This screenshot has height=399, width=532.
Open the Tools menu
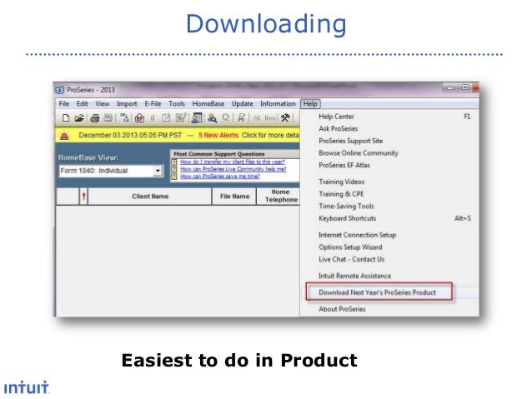177,104
